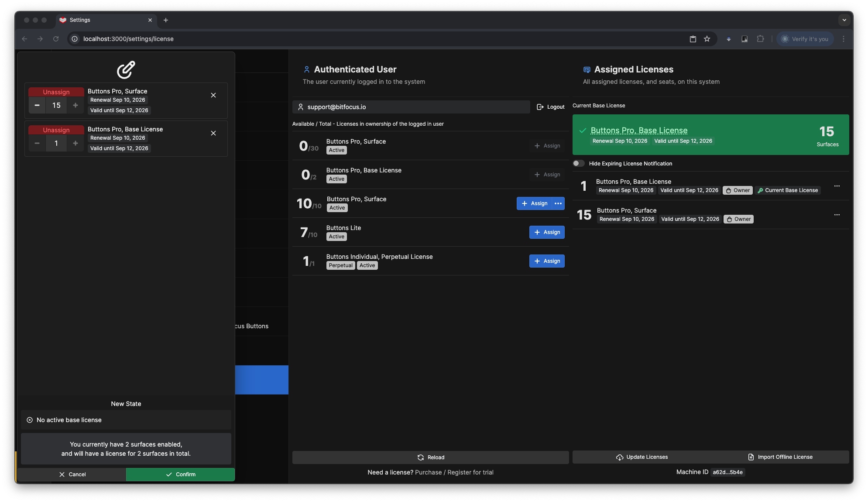Increase Buttons Pro, Surface count with plus
868x502 pixels.
75,105
